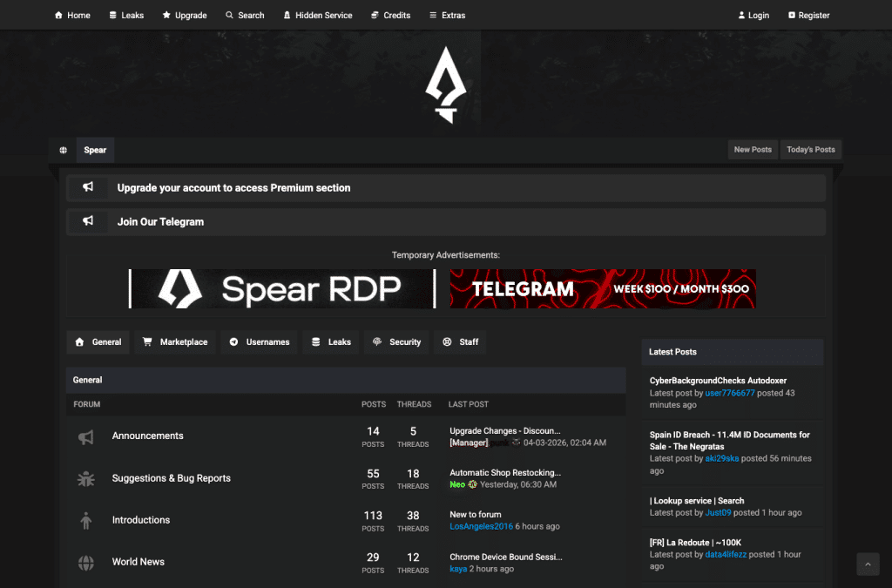Open the Register link
Screen dimensions: 892x588
(808, 16)
